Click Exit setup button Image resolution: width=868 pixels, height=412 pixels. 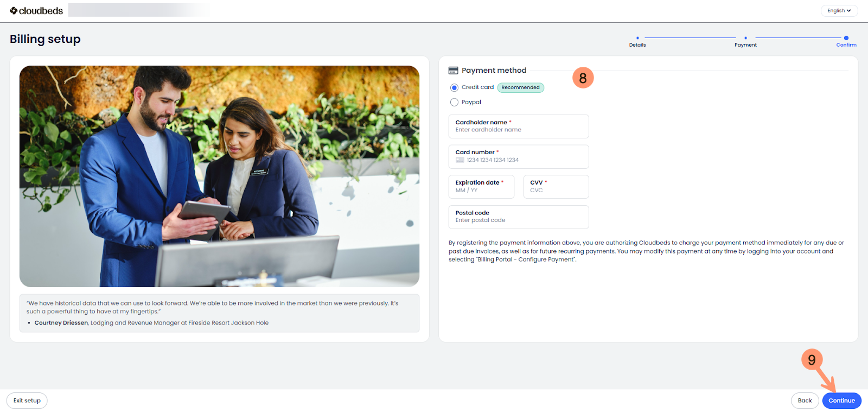click(x=27, y=401)
